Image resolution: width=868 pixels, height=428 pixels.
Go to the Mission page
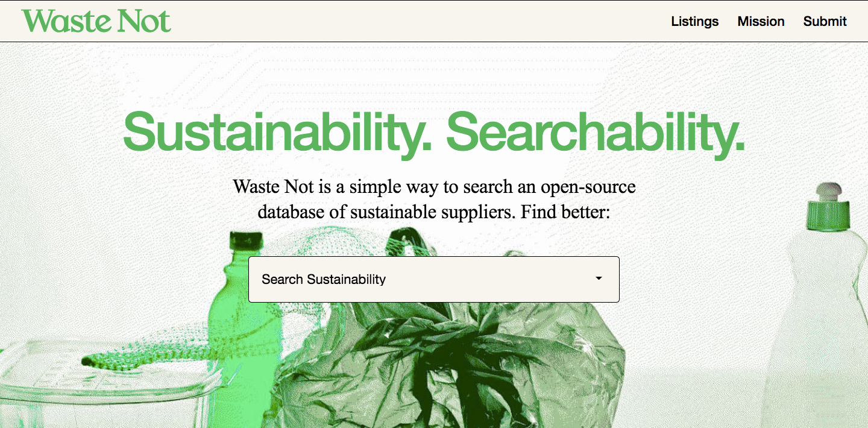coord(761,22)
